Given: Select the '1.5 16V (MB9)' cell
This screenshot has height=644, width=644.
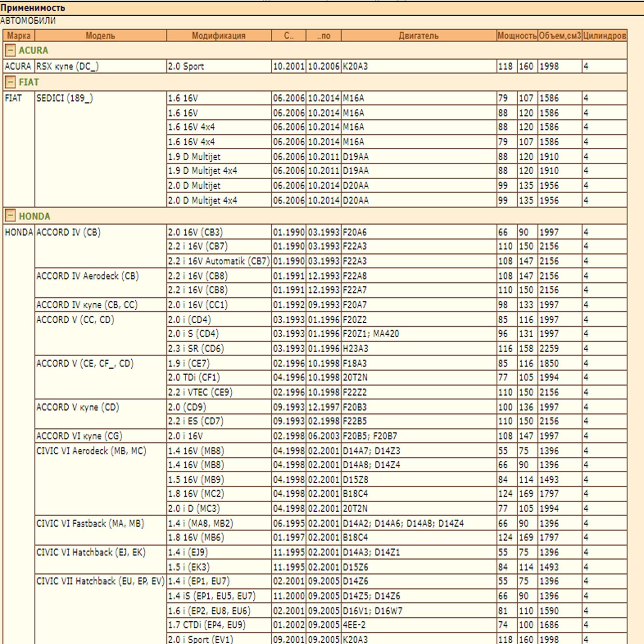Looking at the screenshot, I should pyautogui.click(x=219, y=480).
